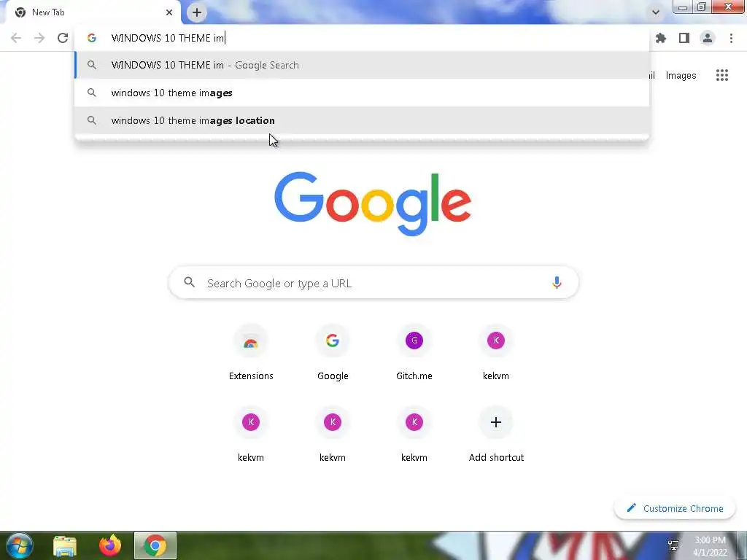Click the Customize Chrome button
This screenshot has height=560, width=747.
[x=675, y=508]
